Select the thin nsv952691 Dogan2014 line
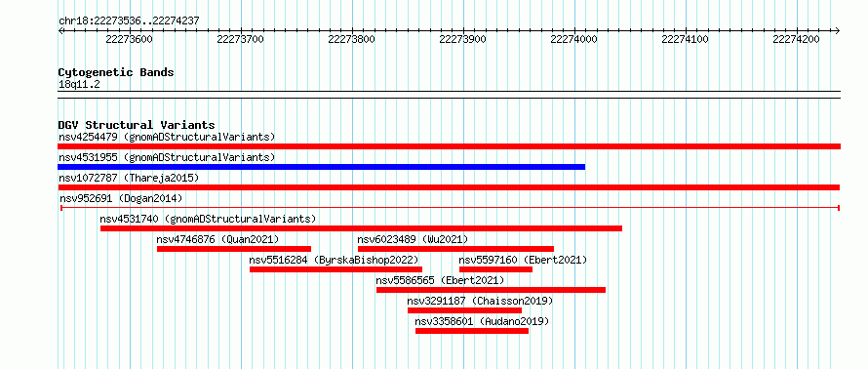Image resolution: width=868 pixels, height=369 pixels. pos(450,208)
